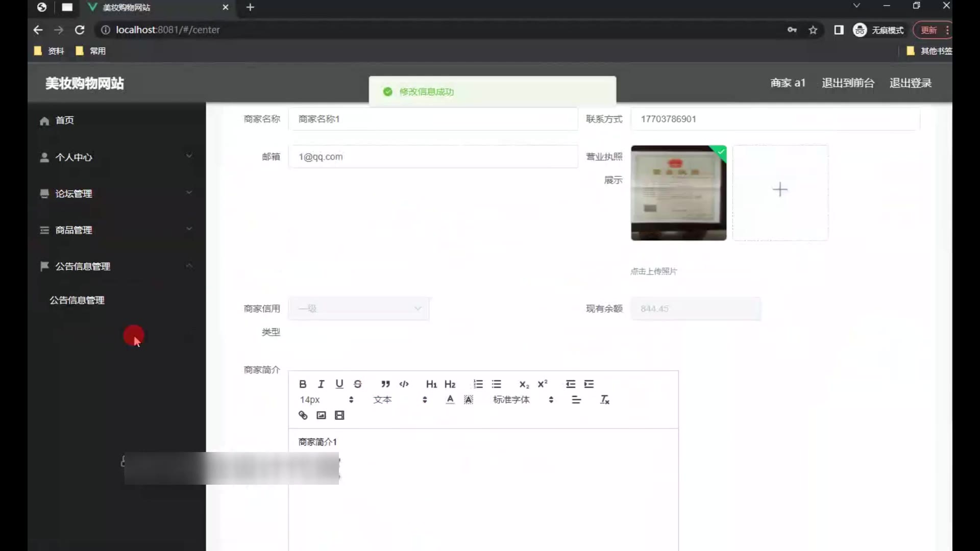Toggle italic formatting in editor
This screenshot has width=980, height=551.
321,384
